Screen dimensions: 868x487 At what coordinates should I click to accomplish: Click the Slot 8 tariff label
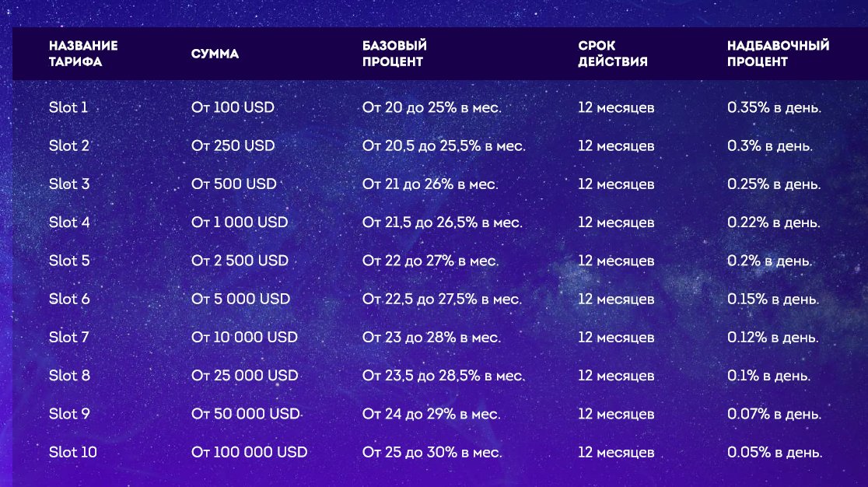click(69, 376)
